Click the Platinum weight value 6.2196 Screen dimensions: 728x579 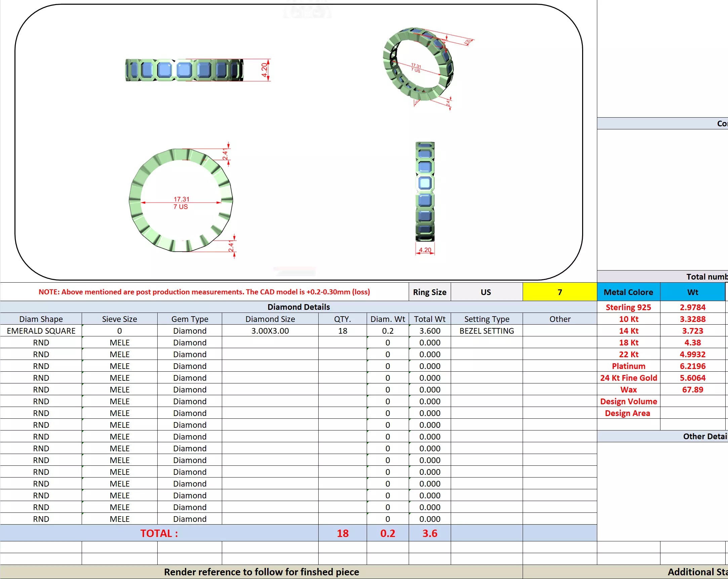692,366
